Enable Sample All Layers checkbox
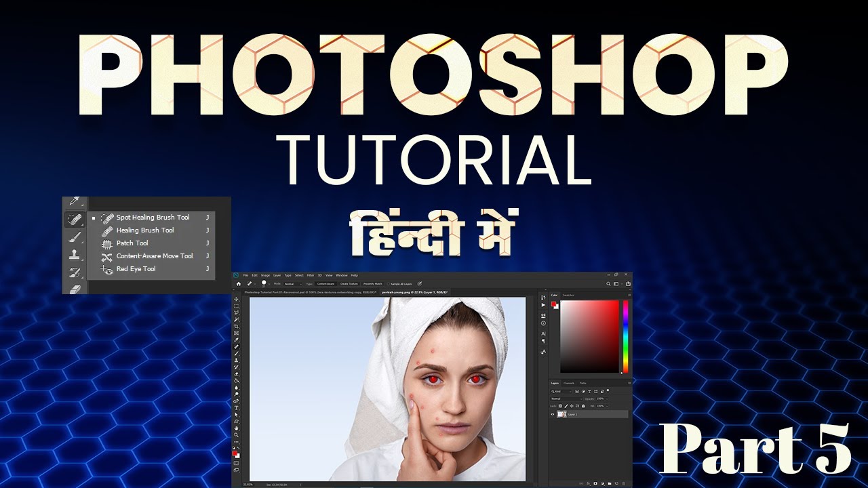This screenshot has height=488, width=868. (x=389, y=284)
